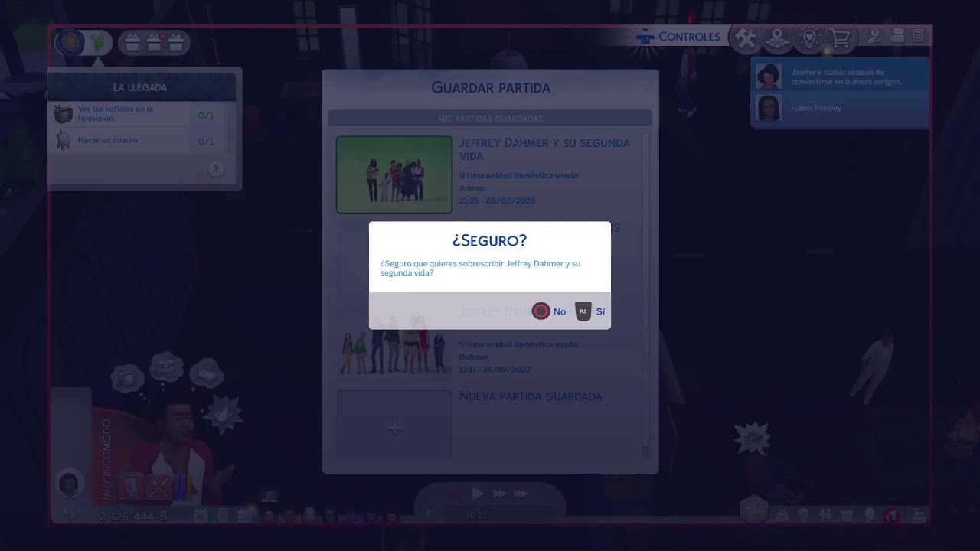980x551 pixels.
Task: Toggle the camera mode icon
Action: pos(898,36)
